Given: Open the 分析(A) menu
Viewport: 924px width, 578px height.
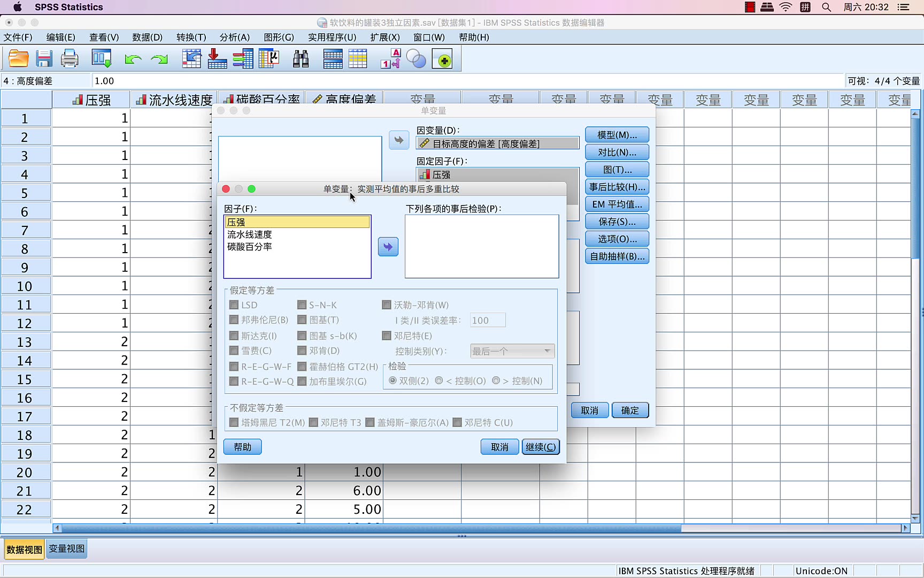Looking at the screenshot, I should pos(235,37).
